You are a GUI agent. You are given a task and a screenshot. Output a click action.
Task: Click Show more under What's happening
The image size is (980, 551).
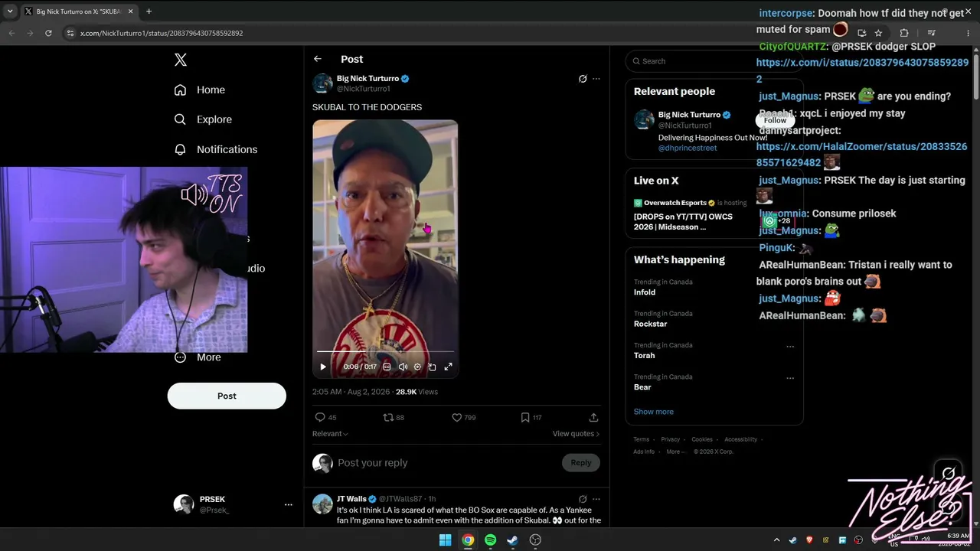653,412
